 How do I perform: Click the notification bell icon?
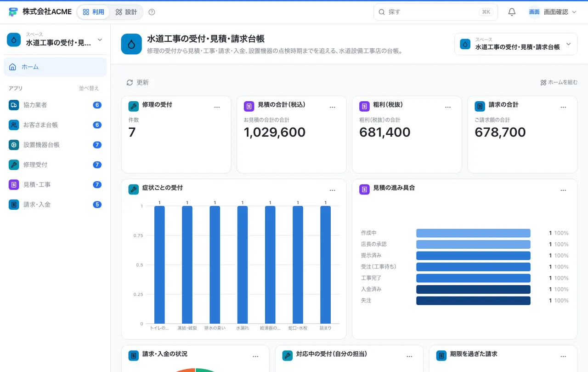point(512,12)
